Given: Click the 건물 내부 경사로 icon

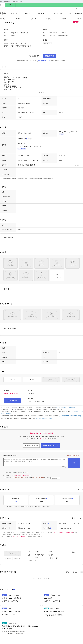Looking at the screenshot, I should pos(71,315).
